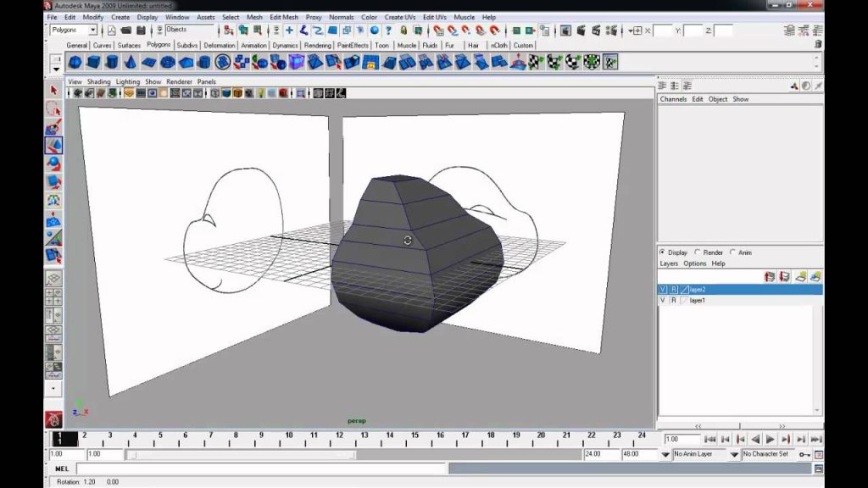
Task: Click create layer from selected icon
Action: (x=815, y=276)
